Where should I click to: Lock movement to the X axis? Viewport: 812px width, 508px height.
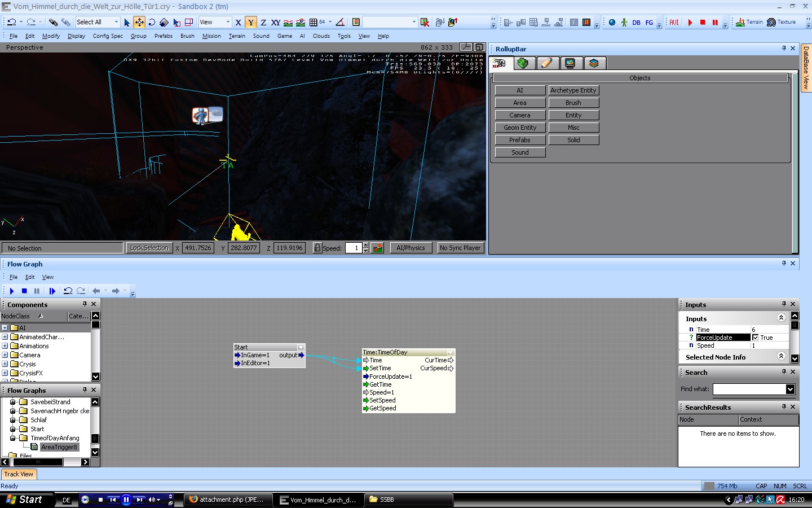tap(239, 22)
